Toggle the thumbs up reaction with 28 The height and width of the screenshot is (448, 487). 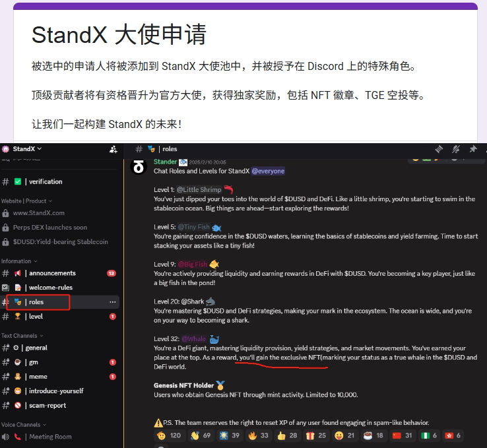[x=286, y=435]
